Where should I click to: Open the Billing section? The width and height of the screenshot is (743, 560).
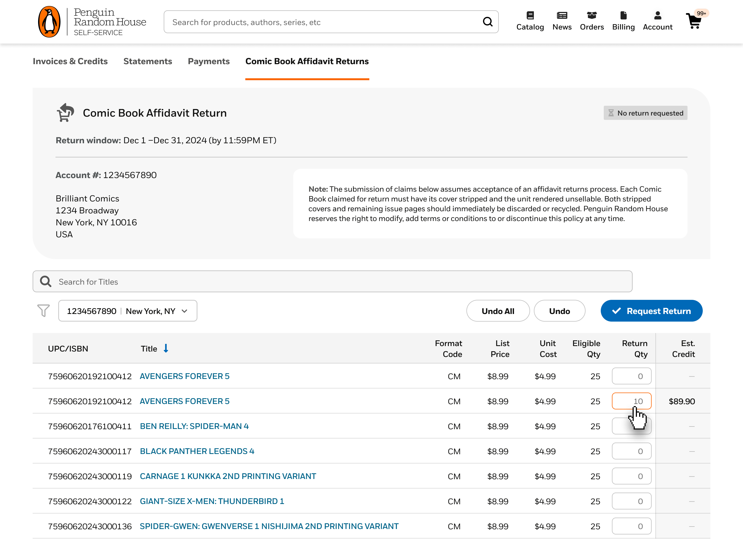tap(623, 21)
